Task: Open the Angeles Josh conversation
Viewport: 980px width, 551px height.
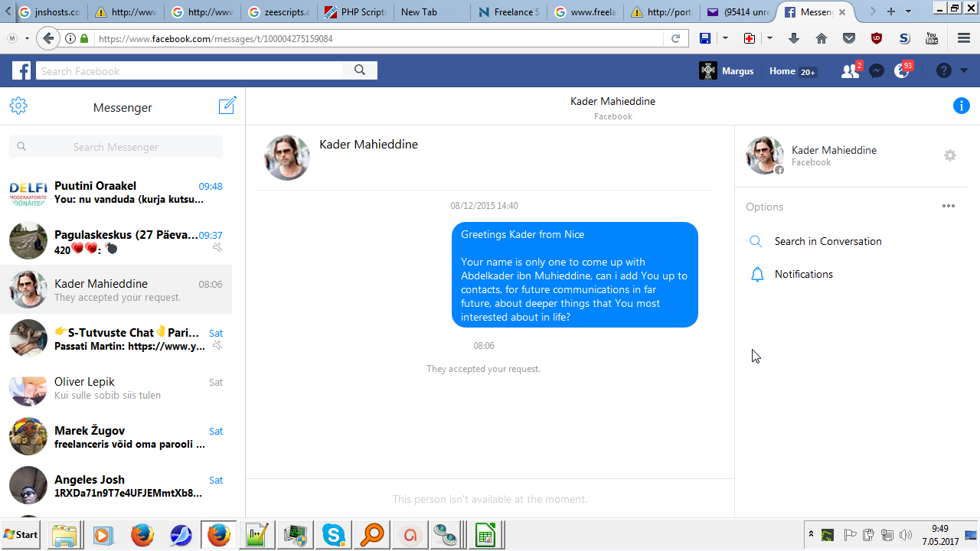Action: point(116,486)
